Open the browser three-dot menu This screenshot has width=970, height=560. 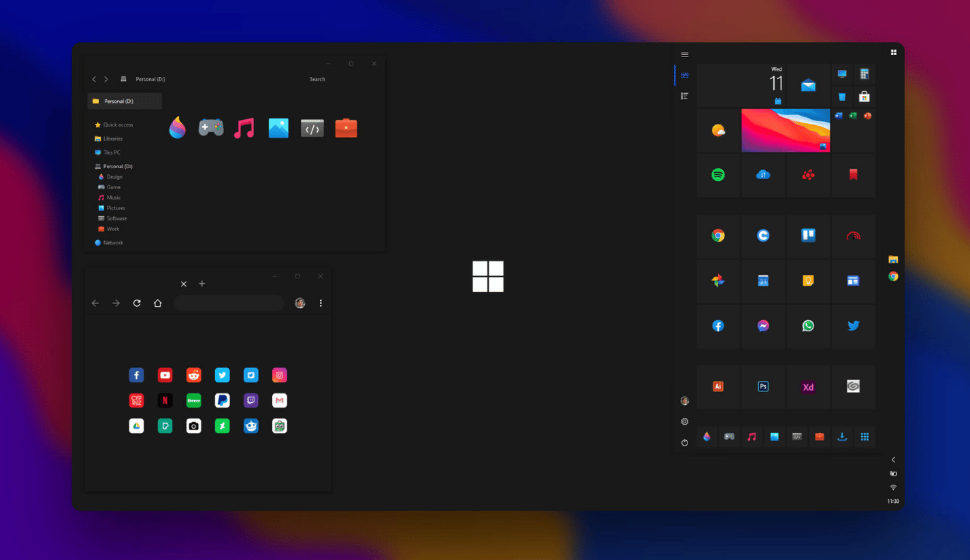pyautogui.click(x=321, y=303)
